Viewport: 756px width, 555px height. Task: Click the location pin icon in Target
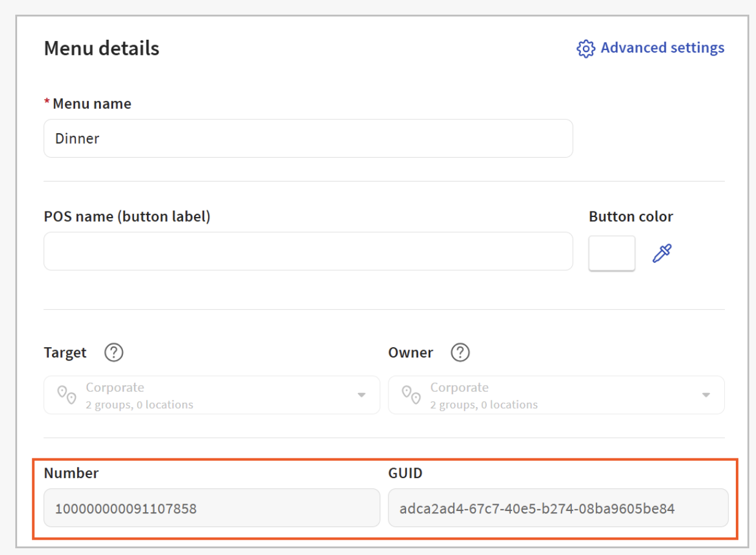coord(66,394)
